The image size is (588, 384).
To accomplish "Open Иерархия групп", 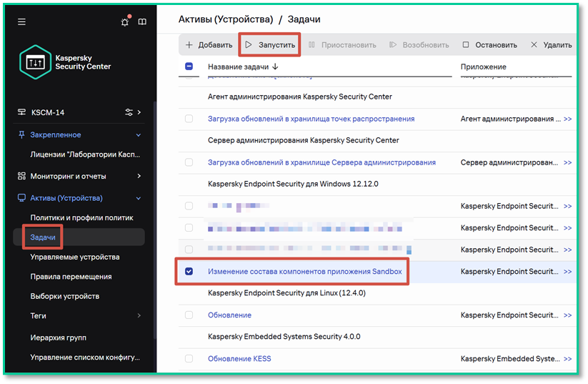I will pyautogui.click(x=58, y=338).
